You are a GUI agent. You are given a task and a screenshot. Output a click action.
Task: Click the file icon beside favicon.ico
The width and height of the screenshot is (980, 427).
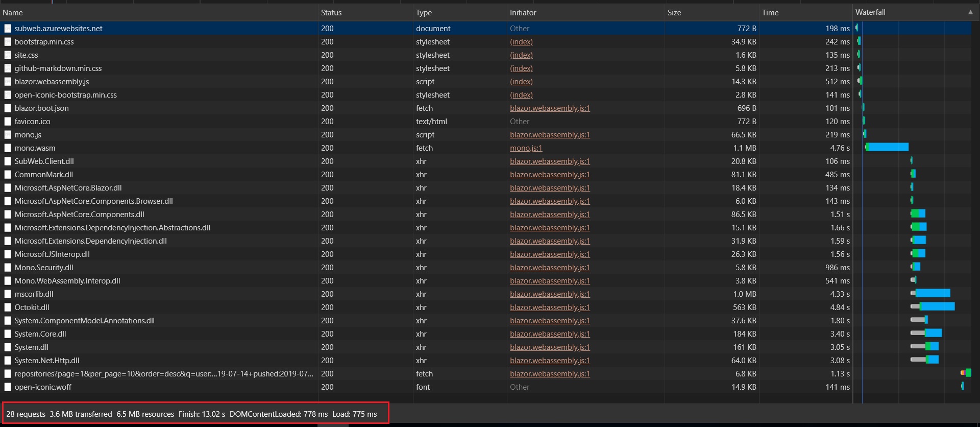(x=8, y=122)
